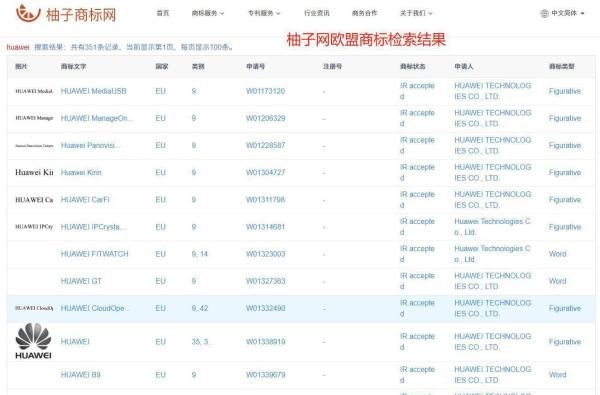Viewport: 600px width, 395px height.
Task: Click application number W01339679
Action: 266,374
